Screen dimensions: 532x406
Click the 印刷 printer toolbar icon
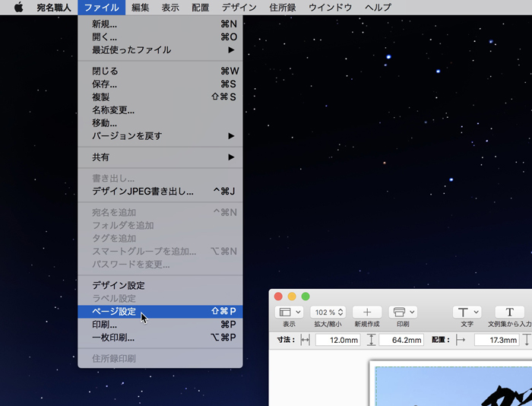coord(403,312)
